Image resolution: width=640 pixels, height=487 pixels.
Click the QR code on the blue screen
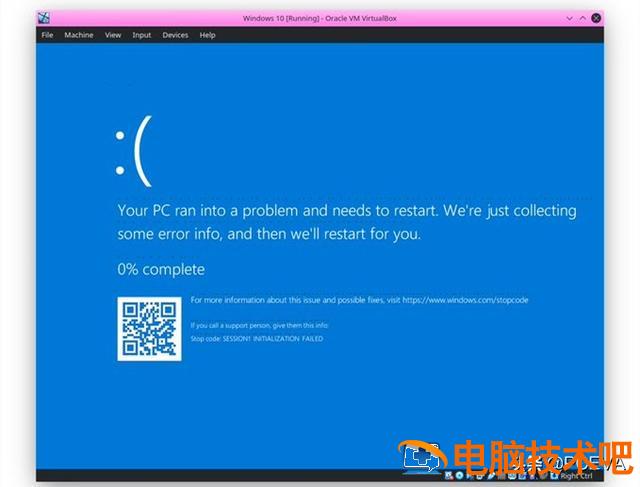(149, 329)
